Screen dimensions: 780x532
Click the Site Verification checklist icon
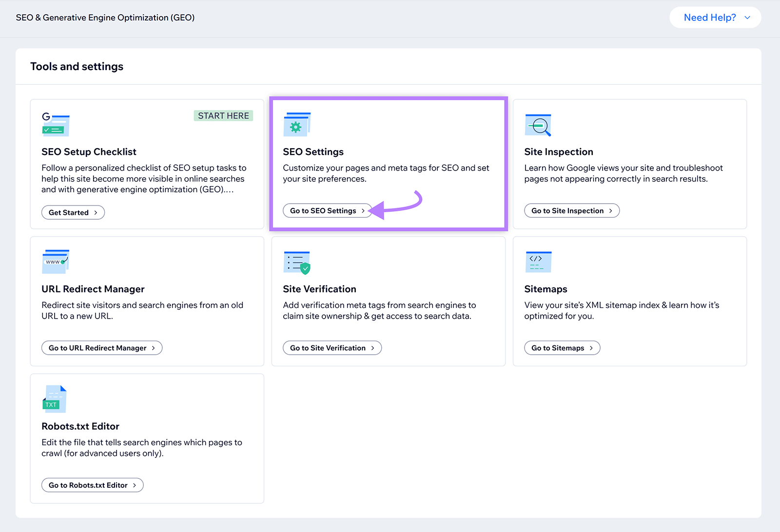coord(296,262)
